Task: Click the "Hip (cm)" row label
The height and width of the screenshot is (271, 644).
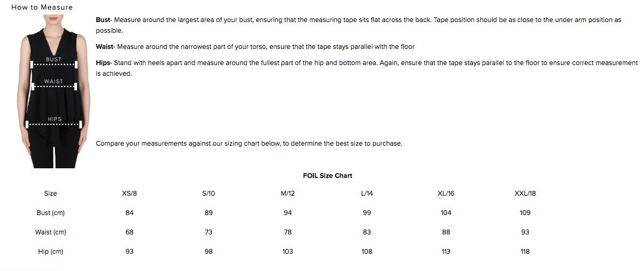Action: (x=51, y=252)
